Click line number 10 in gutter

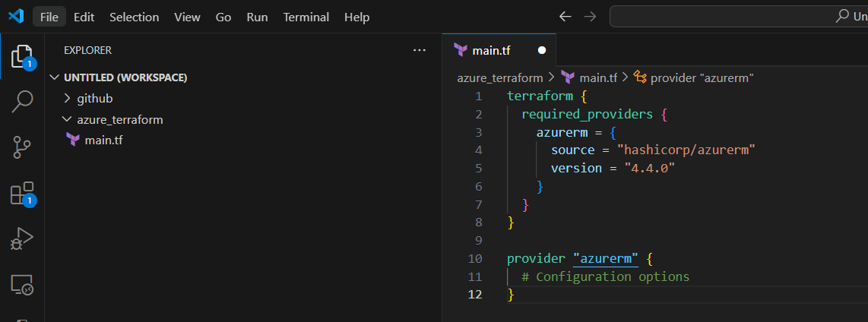click(x=475, y=258)
